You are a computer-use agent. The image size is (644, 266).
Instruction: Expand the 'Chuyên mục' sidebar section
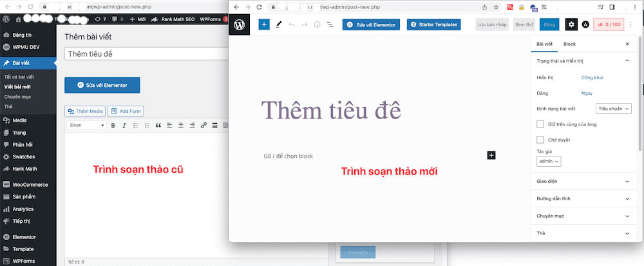pyautogui.click(x=582, y=216)
